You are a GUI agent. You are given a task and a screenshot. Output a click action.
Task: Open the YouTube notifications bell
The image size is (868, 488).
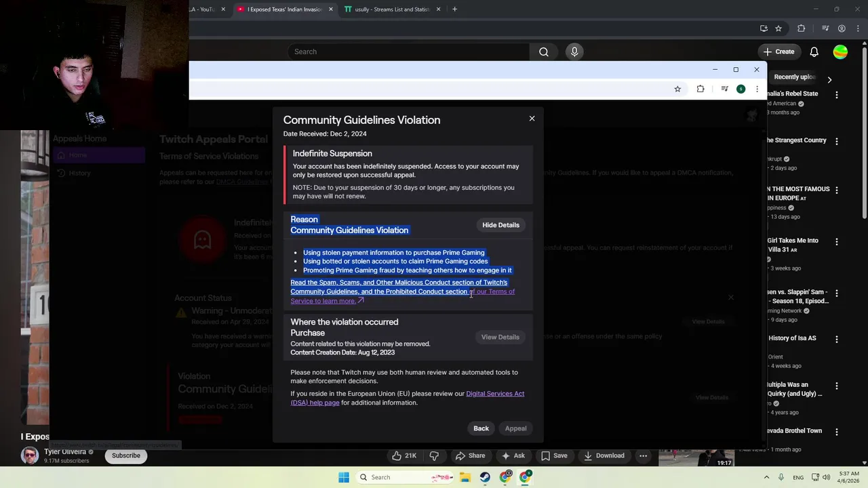point(814,52)
